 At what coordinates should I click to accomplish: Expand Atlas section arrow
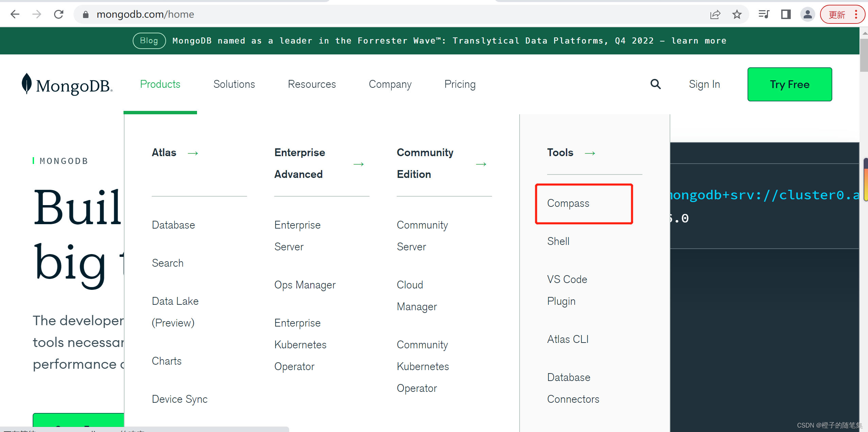point(193,153)
